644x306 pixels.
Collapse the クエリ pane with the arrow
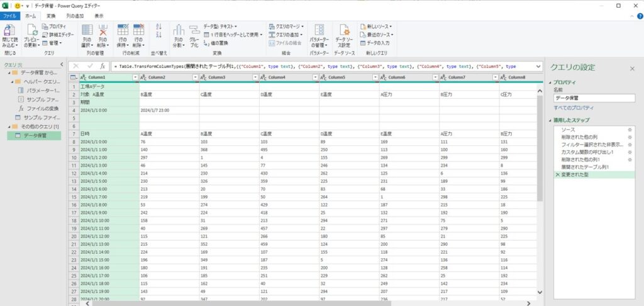[61, 65]
